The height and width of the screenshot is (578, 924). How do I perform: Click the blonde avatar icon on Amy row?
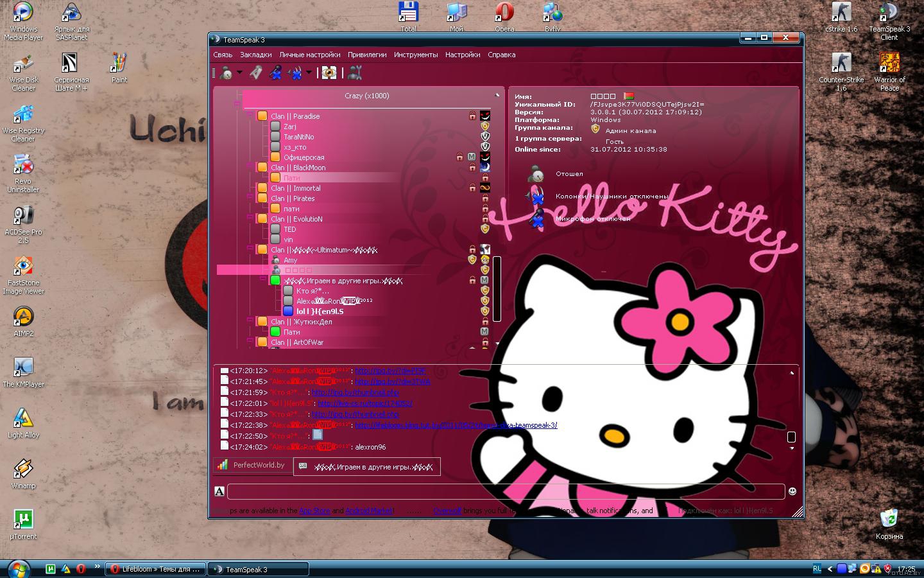click(485, 260)
